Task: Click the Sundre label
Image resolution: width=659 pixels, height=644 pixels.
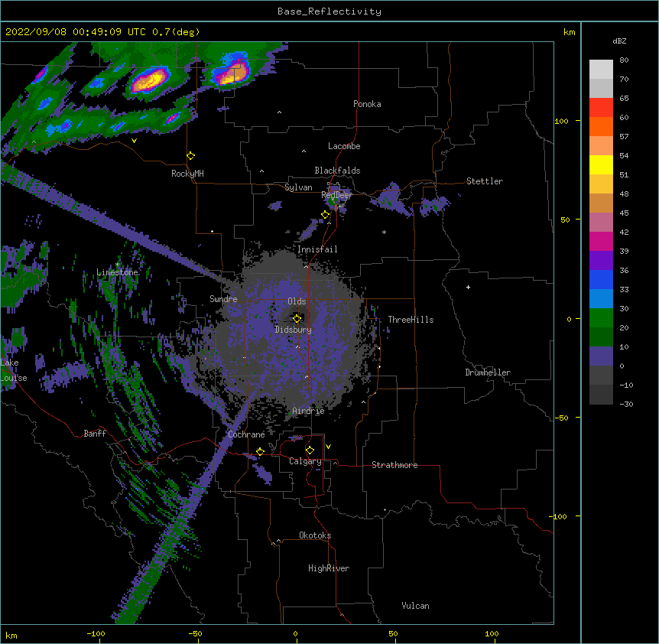Action: pyautogui.click(x=223, y=299)
